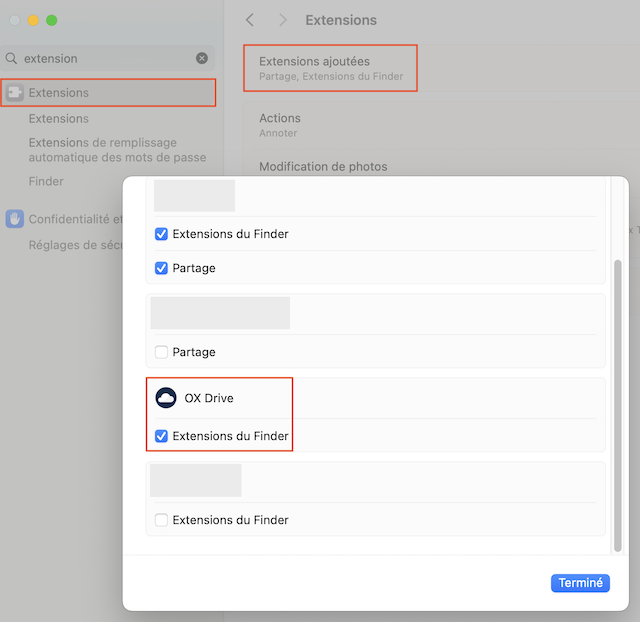The image size is (640, 622).
Task: Uncheck the first Extensions du Finder checkbox above Partage
Action: click(161, 234)
